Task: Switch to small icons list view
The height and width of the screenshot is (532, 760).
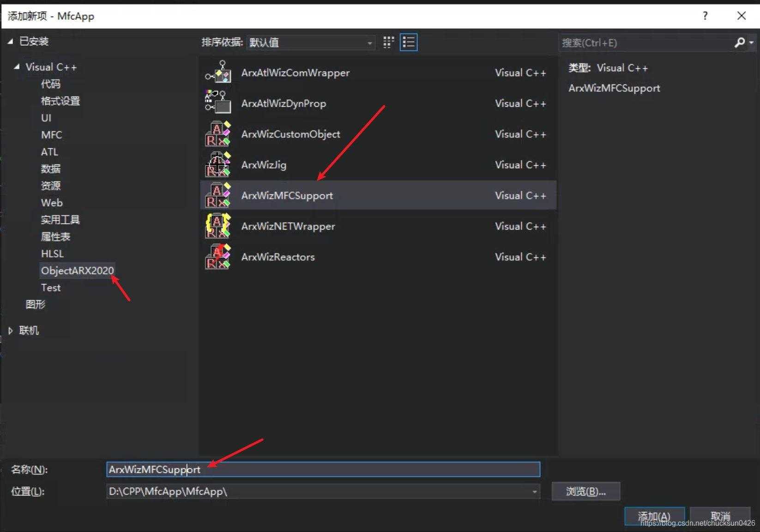Action: (x=409, y=42)
